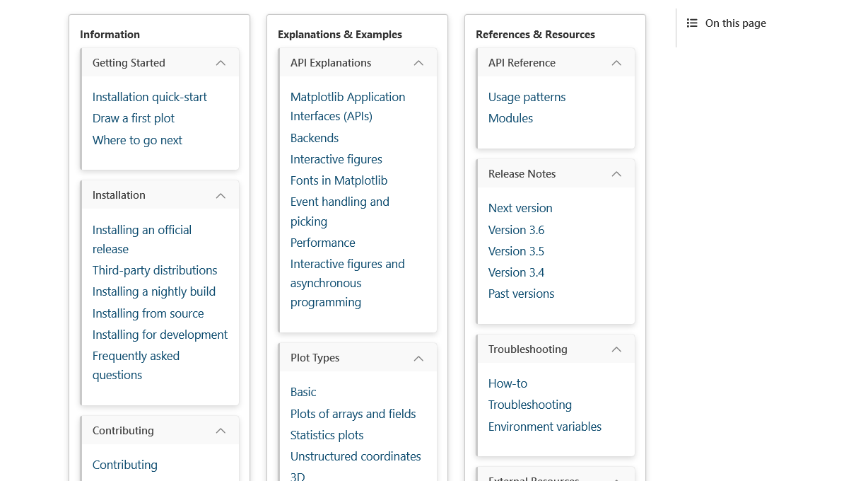
Task: Collapse the Plot Types card chevron
Action: tap(418, 358)
